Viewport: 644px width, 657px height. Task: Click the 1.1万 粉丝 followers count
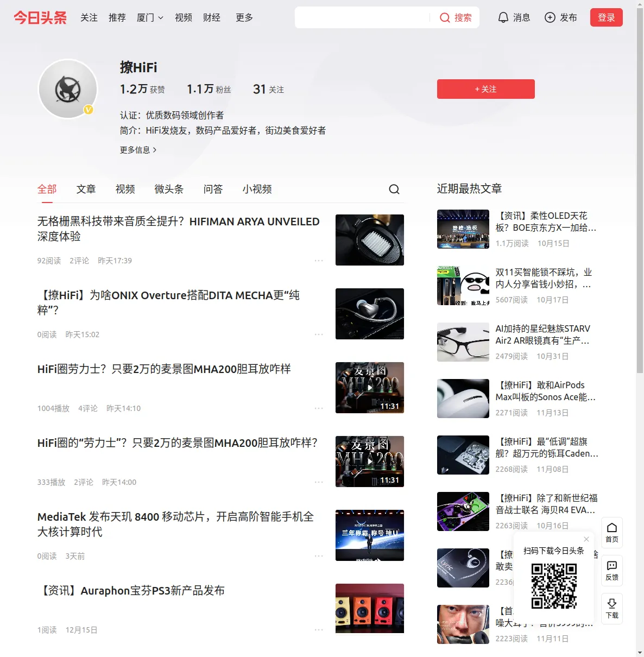pyautogui.click(x=209, y=89)
